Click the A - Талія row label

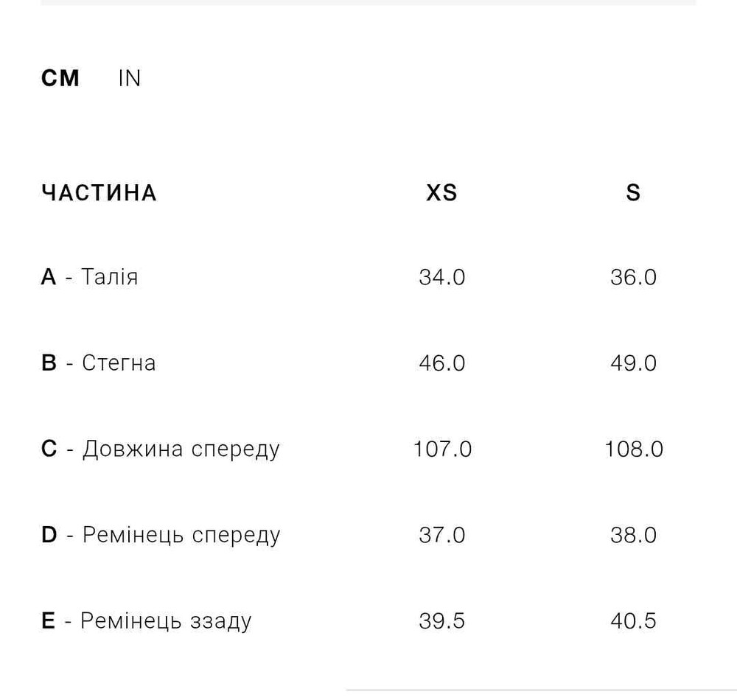coord(89,277)
